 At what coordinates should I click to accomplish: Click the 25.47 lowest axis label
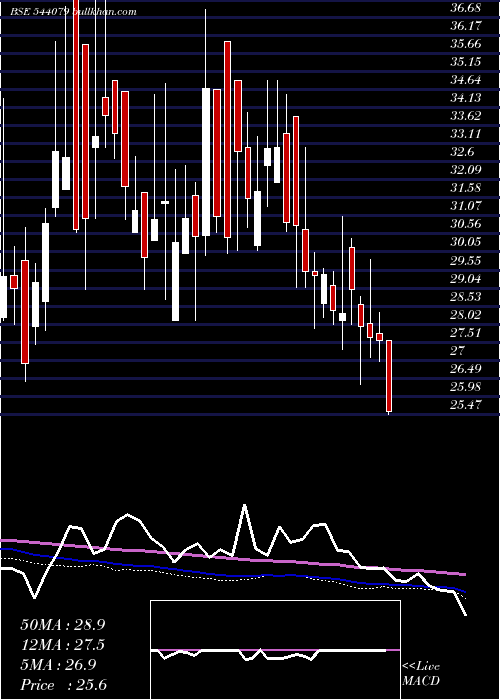pos(466,404)
